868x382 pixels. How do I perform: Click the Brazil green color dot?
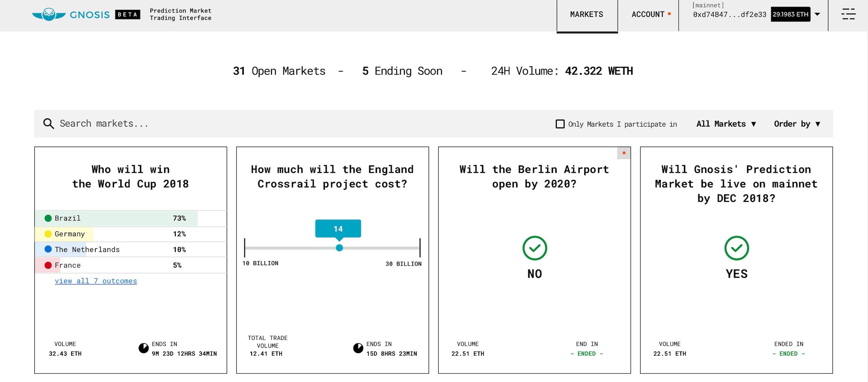point(48,218)
